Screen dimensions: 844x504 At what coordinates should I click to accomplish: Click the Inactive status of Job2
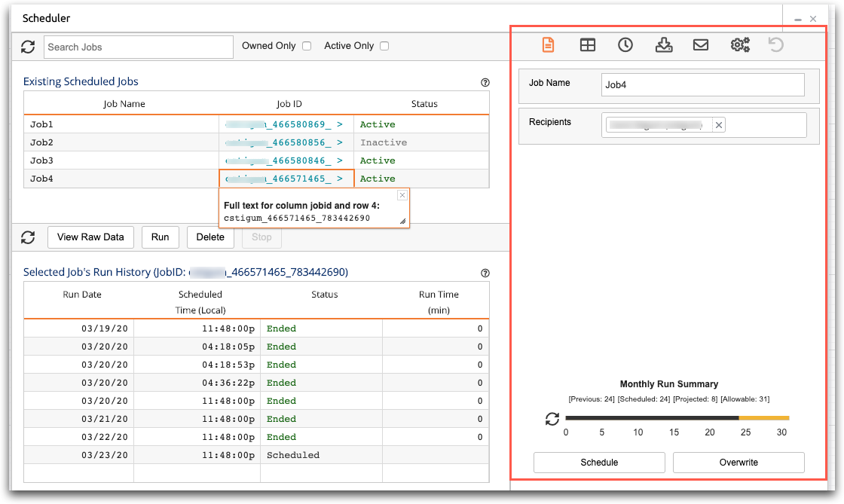[x=384, y=142]
